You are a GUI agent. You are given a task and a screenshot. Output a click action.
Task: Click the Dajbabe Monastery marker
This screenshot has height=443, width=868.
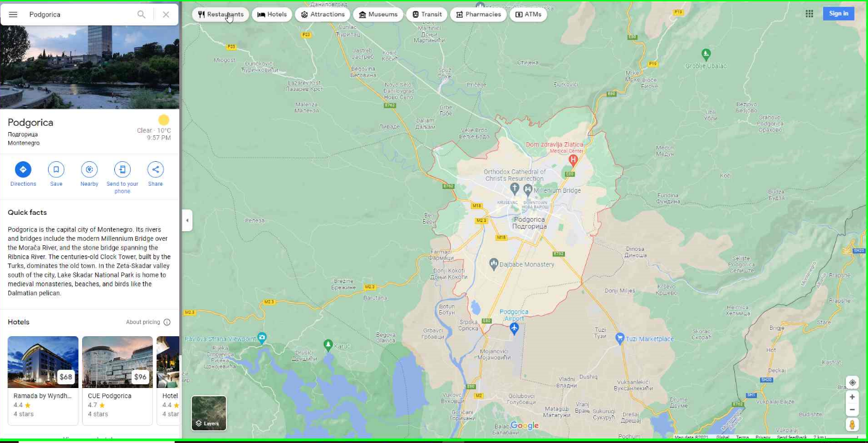[494, 263]
